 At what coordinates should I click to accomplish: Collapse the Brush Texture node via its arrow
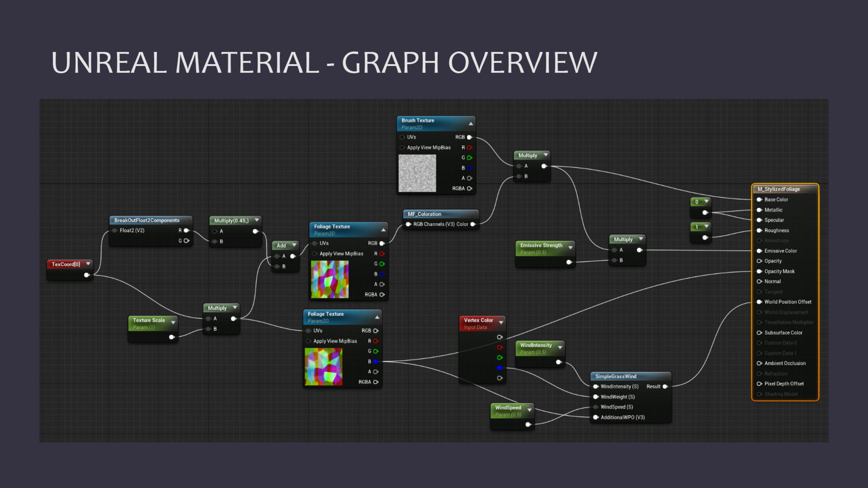point(470,123)
